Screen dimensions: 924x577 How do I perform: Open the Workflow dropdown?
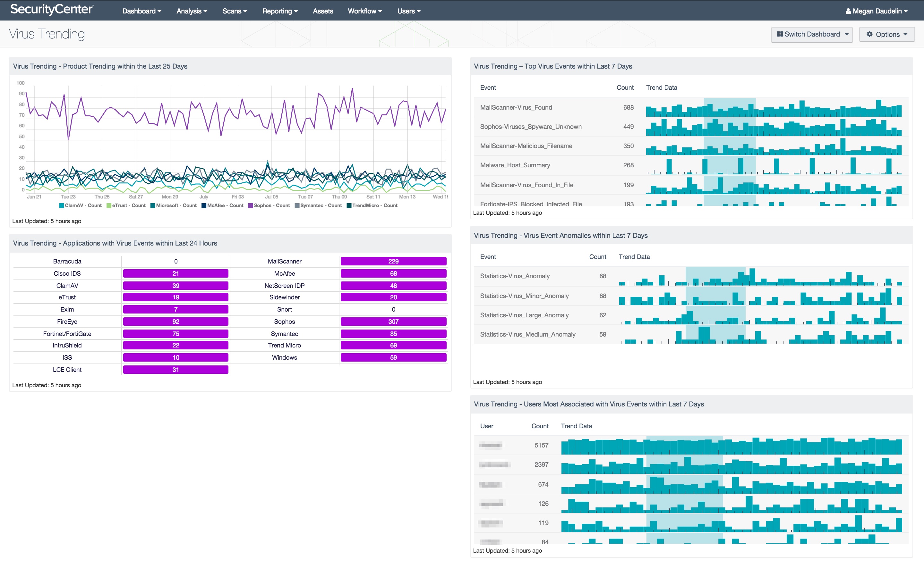coord(365,11)
